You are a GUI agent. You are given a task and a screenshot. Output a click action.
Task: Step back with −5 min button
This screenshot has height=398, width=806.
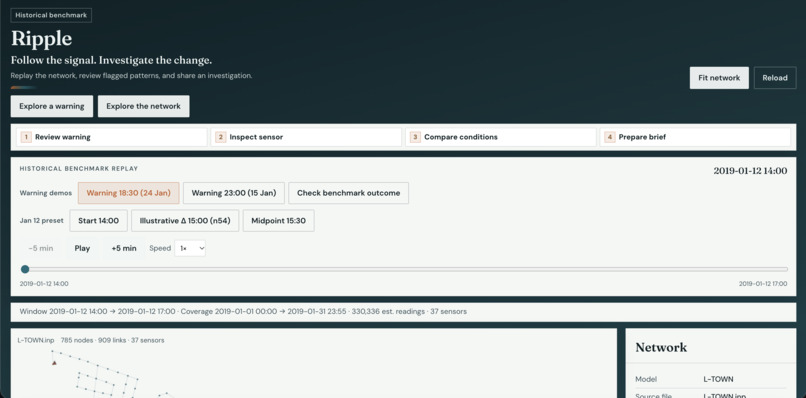(41, 248)
